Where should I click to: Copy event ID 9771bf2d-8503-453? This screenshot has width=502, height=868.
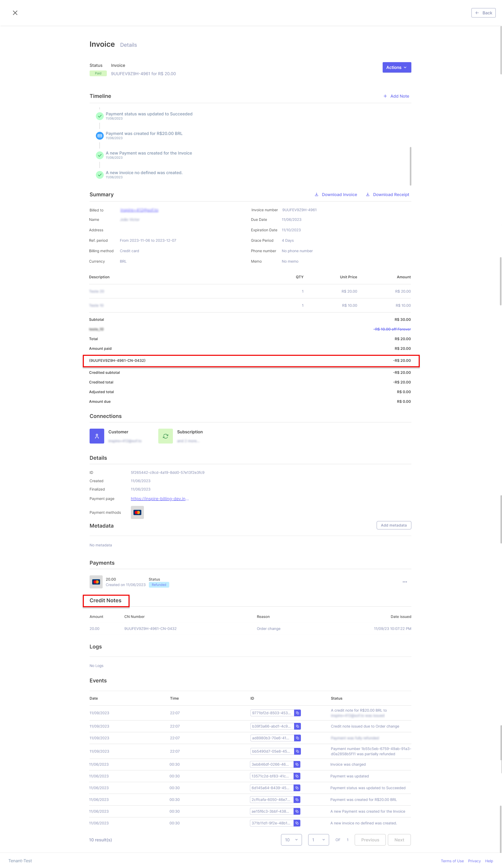(297, 713)
